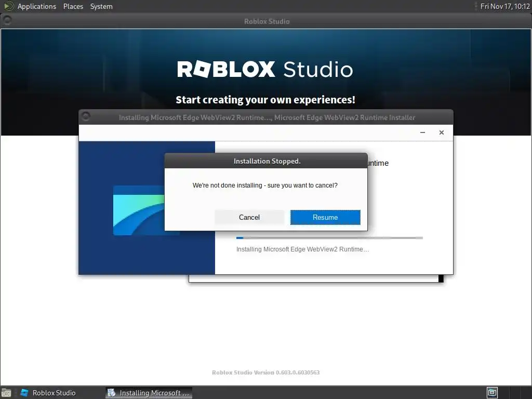This screenshot has height=399, width=532.
Task: Click the Roblox Studio Version 0.603.0.6030563 text
Action: (x=265, y=373)
